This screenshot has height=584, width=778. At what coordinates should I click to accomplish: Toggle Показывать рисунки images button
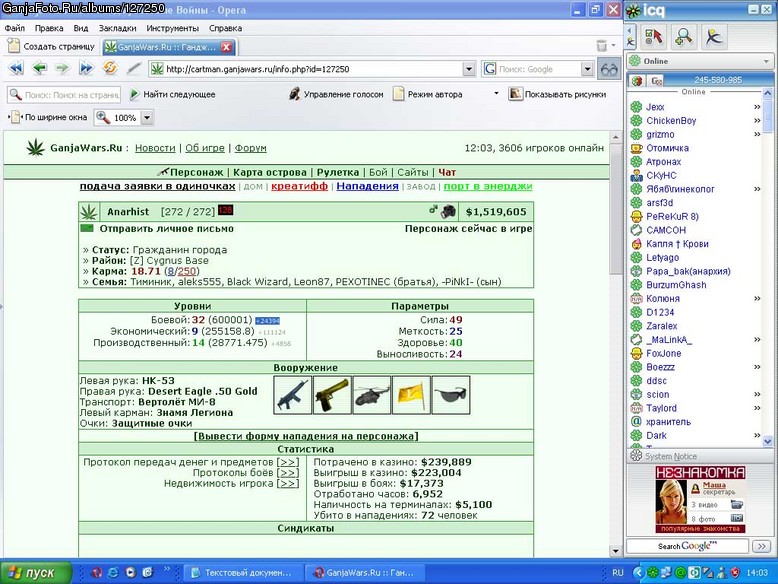pos(557,94)
